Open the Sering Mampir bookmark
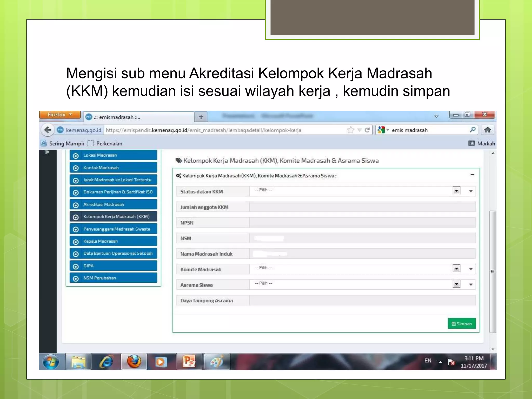The height and width of the screenshot is (399, 532). [x=66, y=143]
